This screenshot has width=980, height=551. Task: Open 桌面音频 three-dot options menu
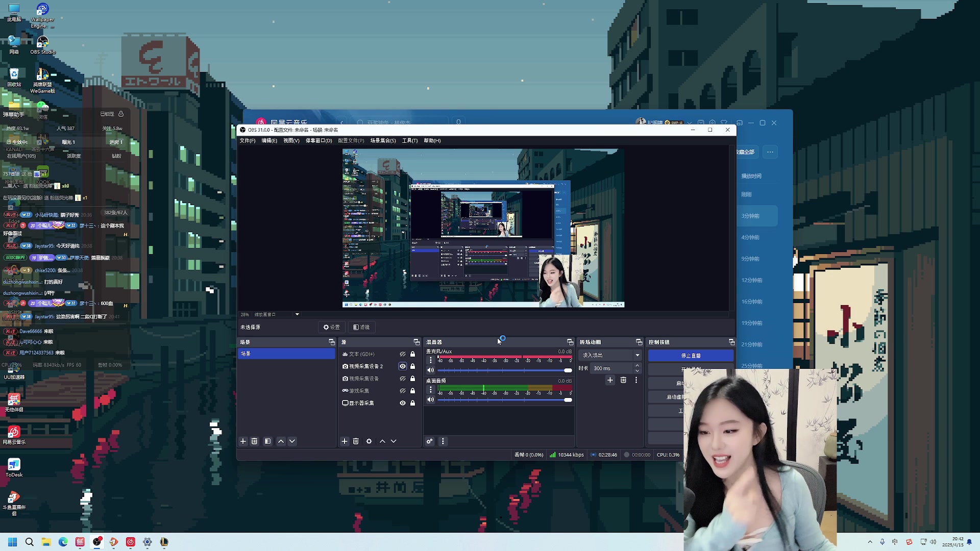coord(430,390)
